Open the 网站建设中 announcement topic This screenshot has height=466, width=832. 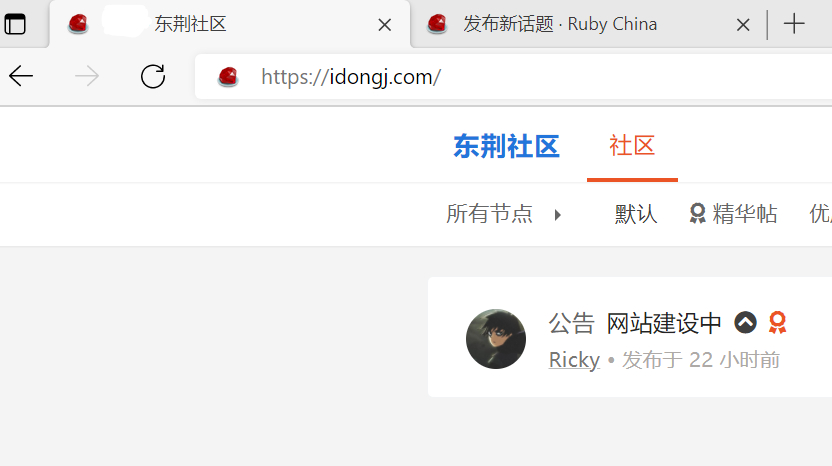pyautogui.click(x=664, y=323)
